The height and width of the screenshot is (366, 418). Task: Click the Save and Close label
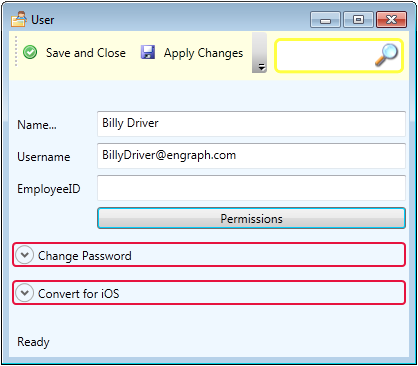click(x=86, y=53)
